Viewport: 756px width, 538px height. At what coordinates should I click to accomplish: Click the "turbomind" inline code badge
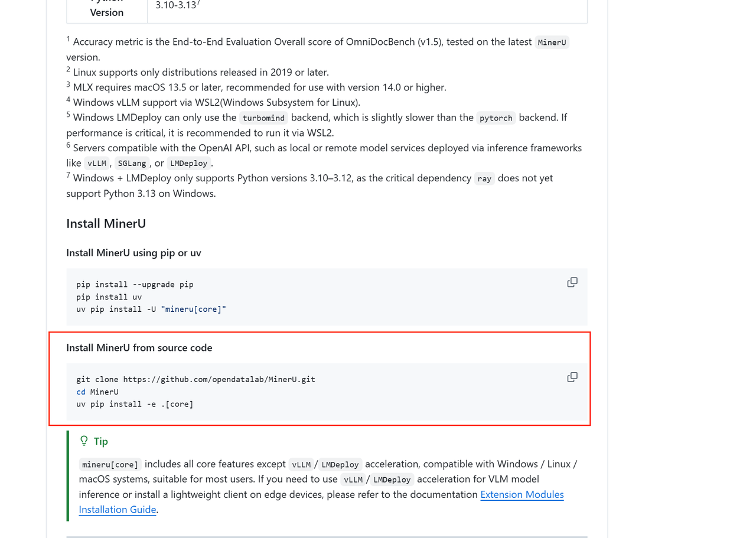point(263,118)
